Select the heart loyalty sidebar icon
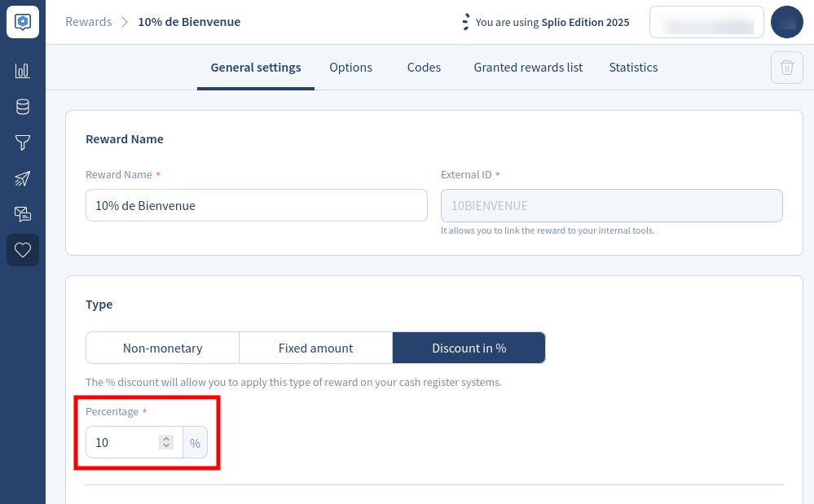 coord(23,250)
